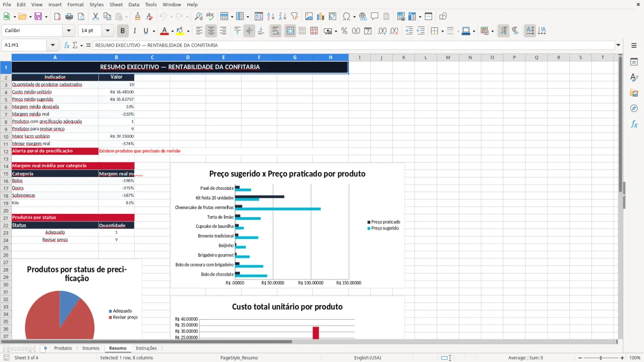Viewport: 644px width, 362px height.
Task: Clone formatting with paintbrush icon
Action: (137, 17)
